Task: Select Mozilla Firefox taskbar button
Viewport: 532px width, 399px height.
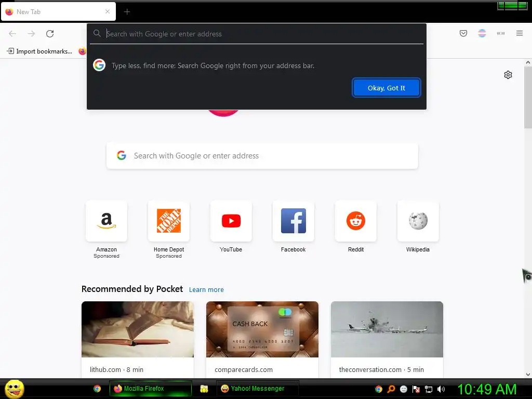Action: click(x=150, y=389)
